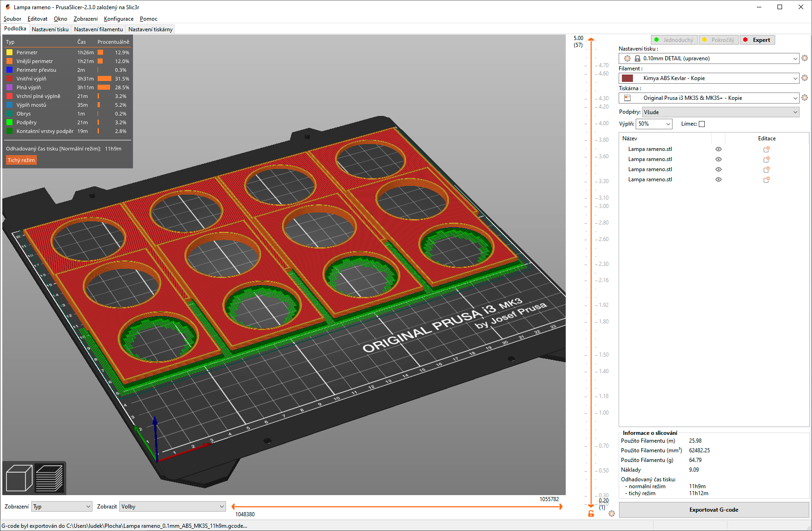This screenshot has width=812, height=531.
Task: Open the Zobrazení Typ dropdown
Action: point(62,507)
